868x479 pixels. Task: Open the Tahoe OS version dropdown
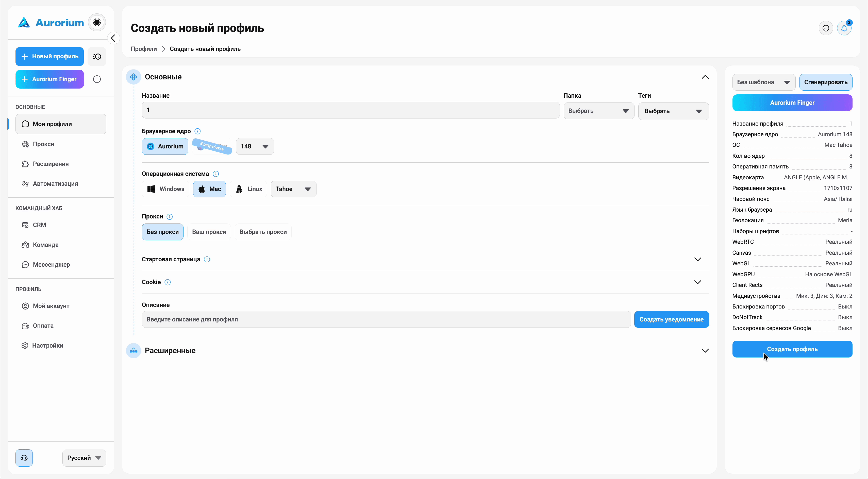click(x=293, y=189)
